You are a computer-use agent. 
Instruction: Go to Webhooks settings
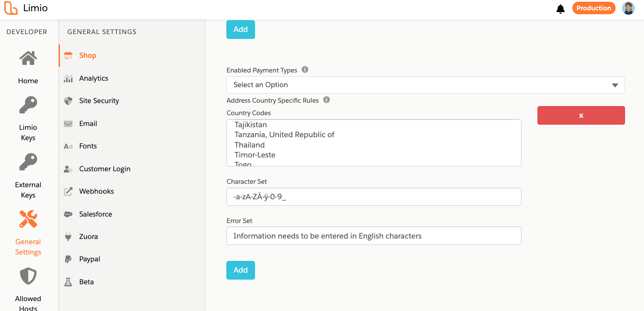click(96, 191)
